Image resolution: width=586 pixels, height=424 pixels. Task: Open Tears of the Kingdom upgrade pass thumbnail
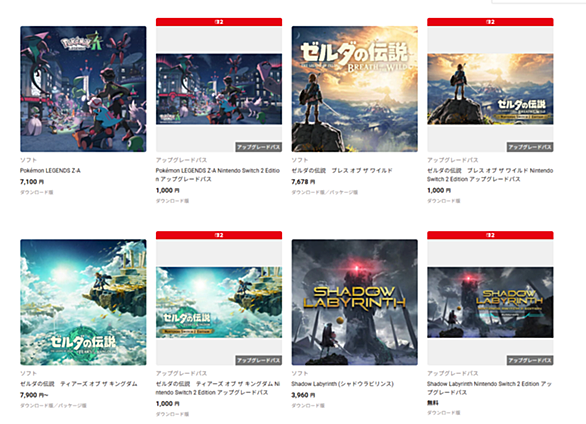coord(219,302)
